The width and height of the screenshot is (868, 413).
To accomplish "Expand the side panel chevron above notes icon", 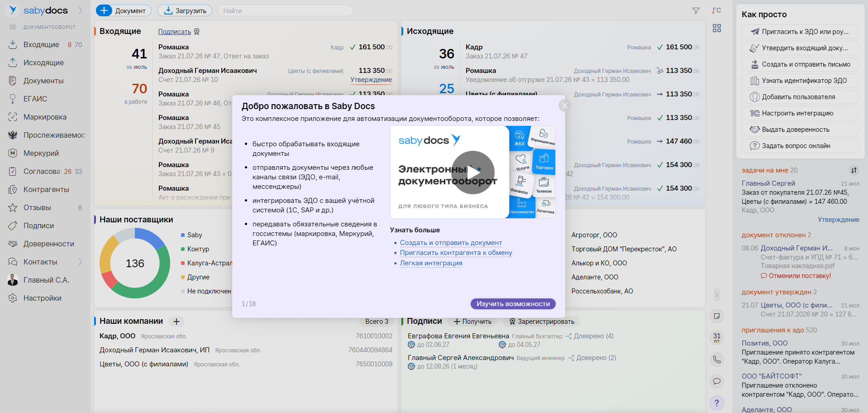I will pyautogui.click(x=716, y=295).
